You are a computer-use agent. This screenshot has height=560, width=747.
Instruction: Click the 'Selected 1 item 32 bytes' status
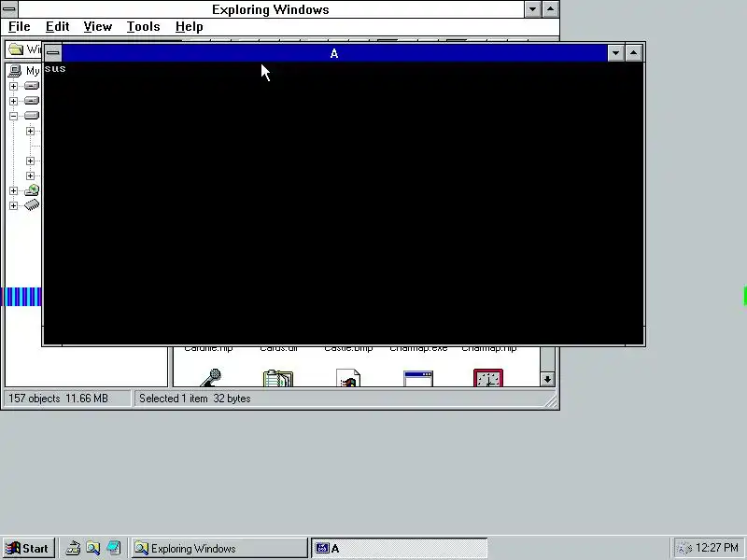pyautogui.click(x=194, y=399)
